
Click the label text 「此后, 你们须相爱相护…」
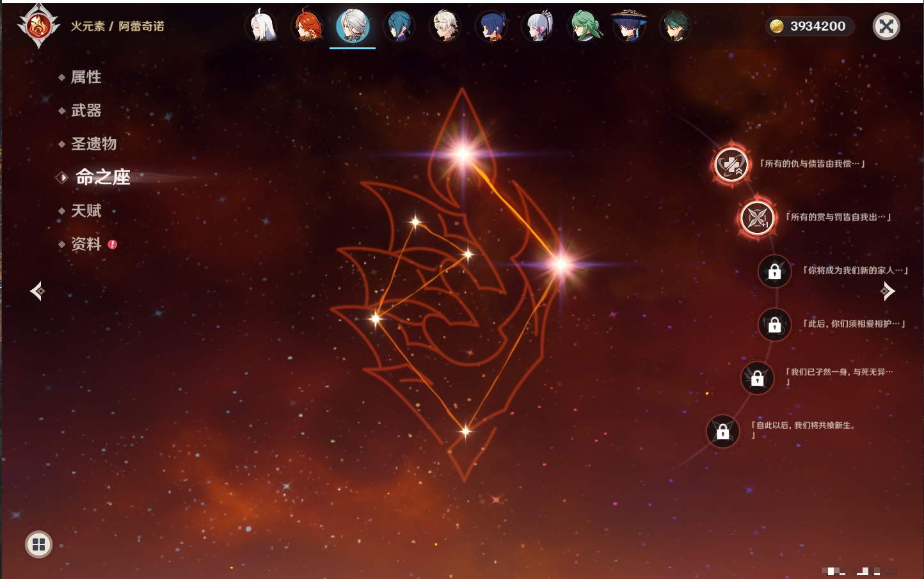pyautogui.click(x=854, y=324)
